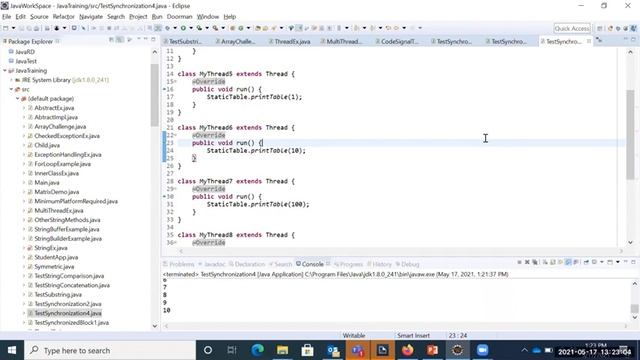Open the File menu
The image size is (640, 360).
[7, 17]
